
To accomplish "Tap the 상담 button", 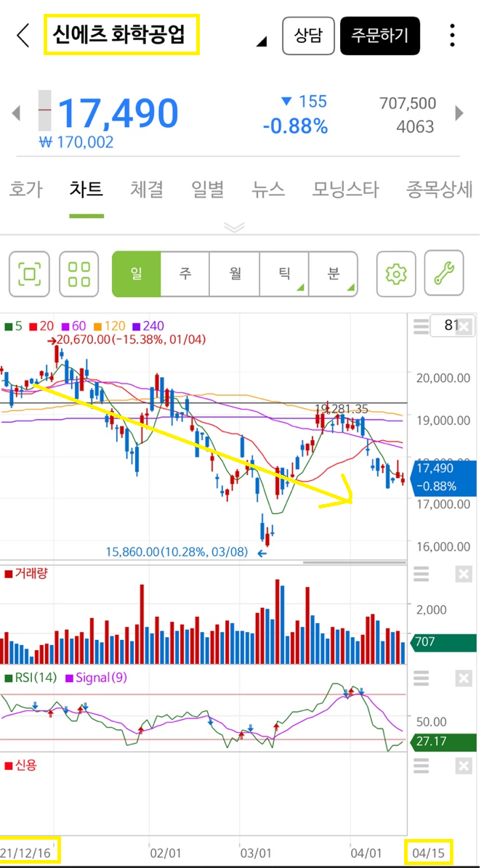I will click(x=309, y=36).
